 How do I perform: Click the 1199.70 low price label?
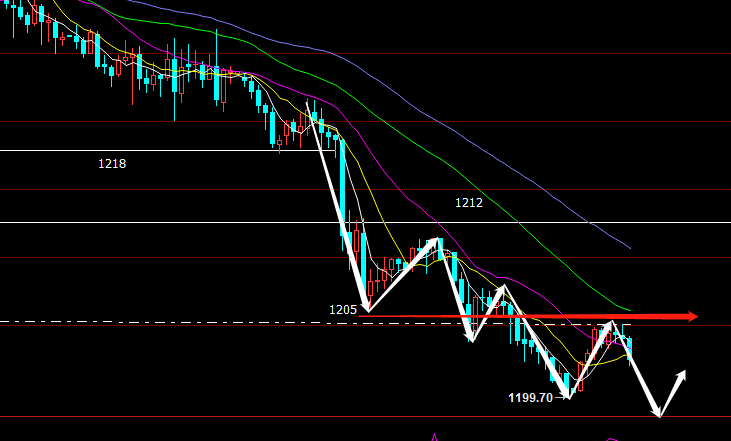(x=531, y=398)
